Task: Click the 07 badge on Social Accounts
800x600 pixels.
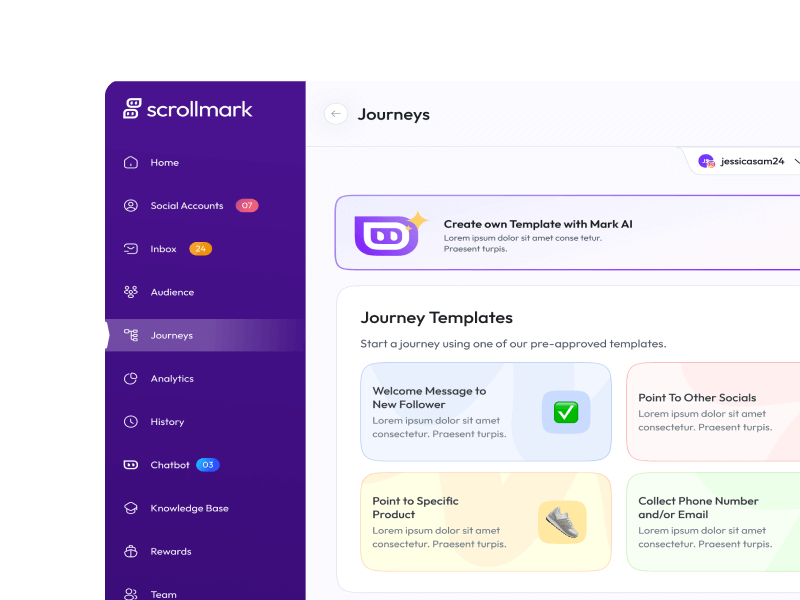Action: coord(247,206)
